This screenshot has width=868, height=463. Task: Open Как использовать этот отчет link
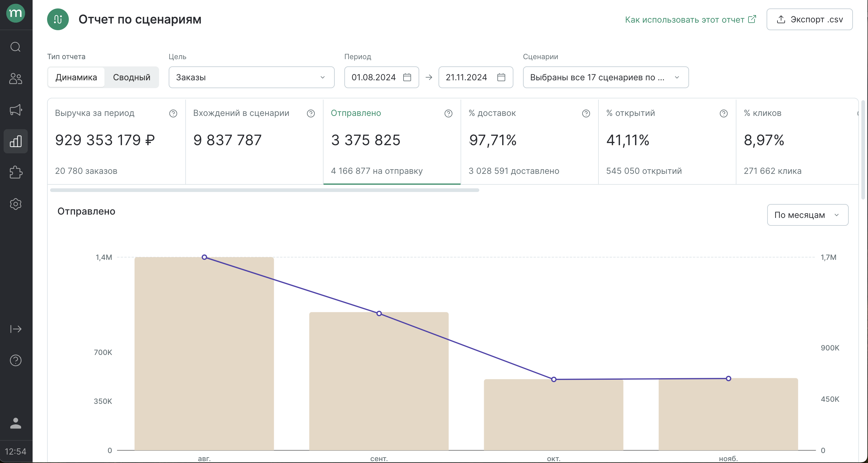click(x=691, y=20)
